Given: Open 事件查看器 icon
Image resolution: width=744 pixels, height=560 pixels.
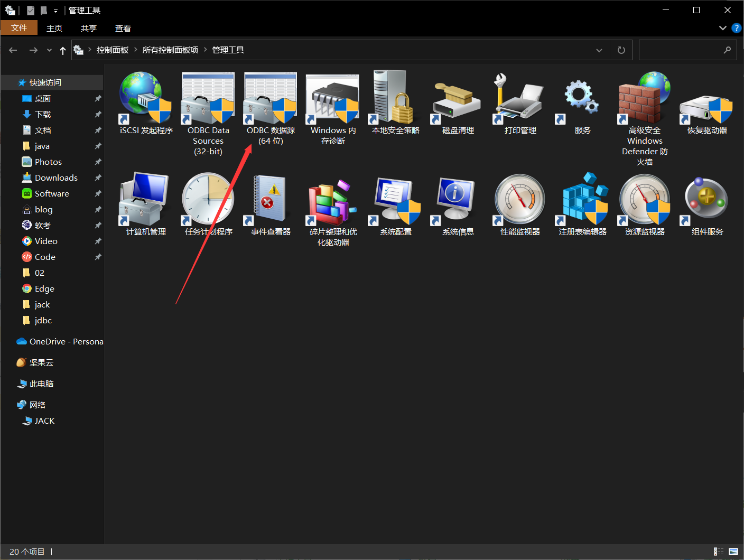Looking at the screenshot, I should tap(271, 204).
